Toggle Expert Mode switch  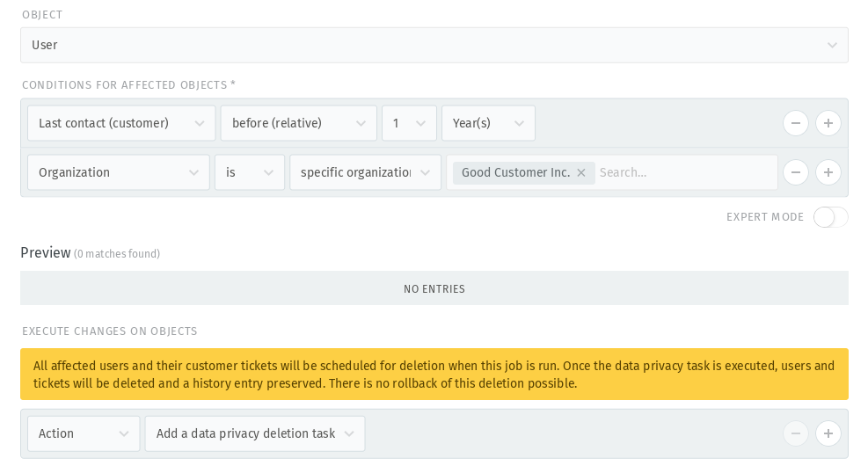click(830, 217)
